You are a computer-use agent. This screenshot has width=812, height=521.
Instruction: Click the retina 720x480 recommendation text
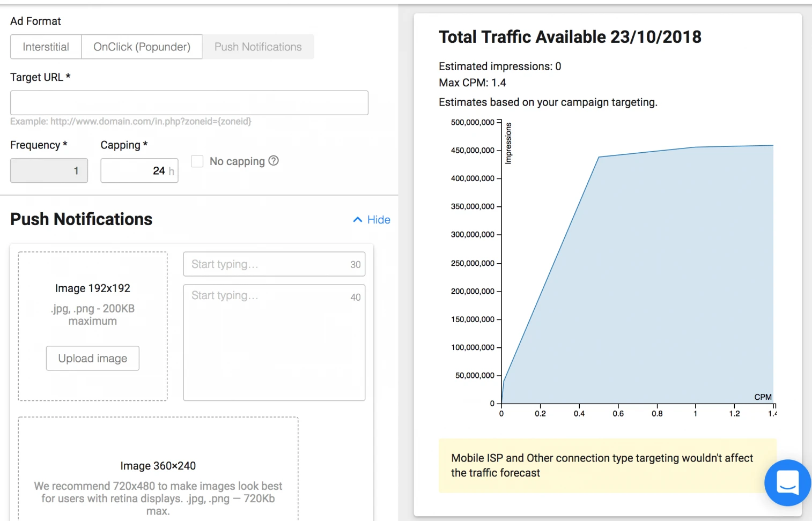[x=158, y=498]
